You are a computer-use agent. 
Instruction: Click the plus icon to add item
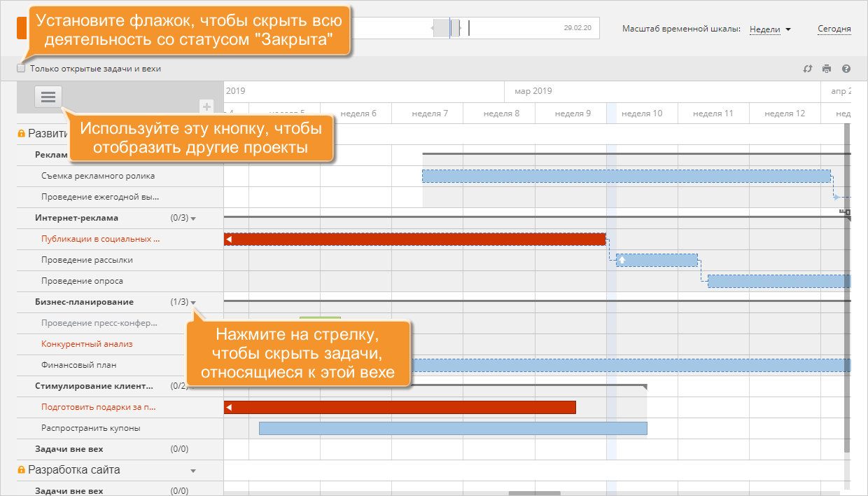click(x=206, y=106)
